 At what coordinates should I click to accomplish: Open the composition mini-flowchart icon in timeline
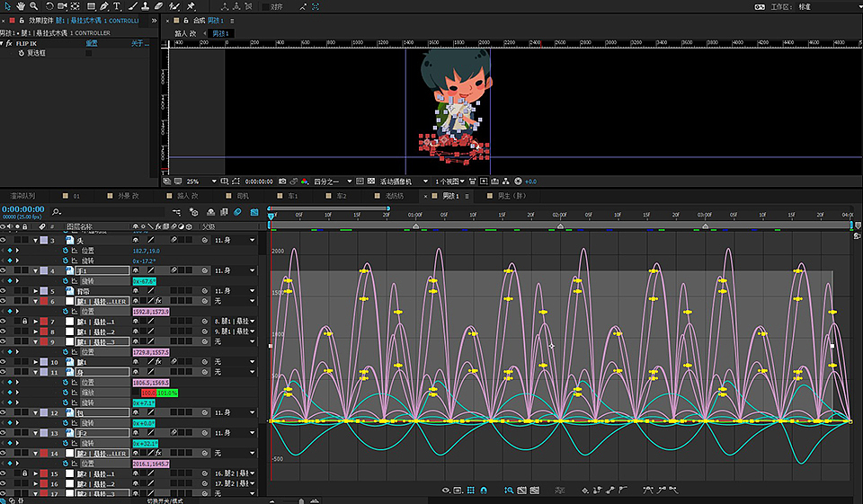click(x=176, y=212)
